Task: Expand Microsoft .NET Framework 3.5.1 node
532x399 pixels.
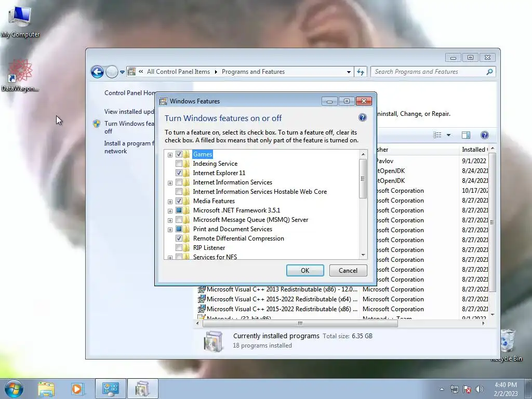Action: click(170, 211)
